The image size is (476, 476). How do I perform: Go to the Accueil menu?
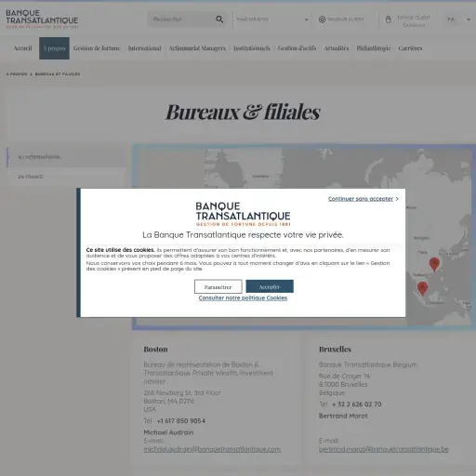pyautogui.click(x=22, y=48)
